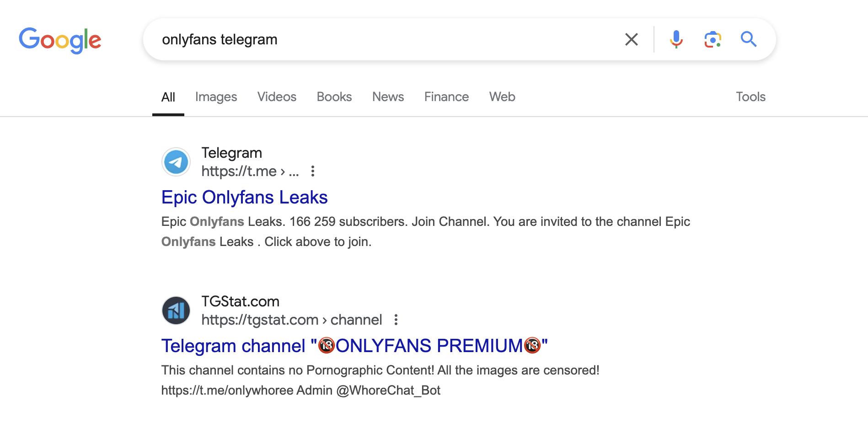Click the search magnifier icon
Image resolution: width=868 pixels, height=428 pixels.
pos(749,39)
